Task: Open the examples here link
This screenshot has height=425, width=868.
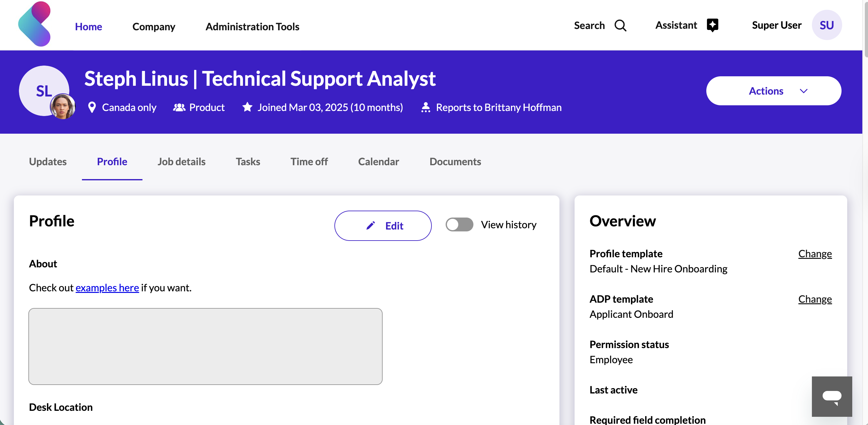Action: [107, 288]
